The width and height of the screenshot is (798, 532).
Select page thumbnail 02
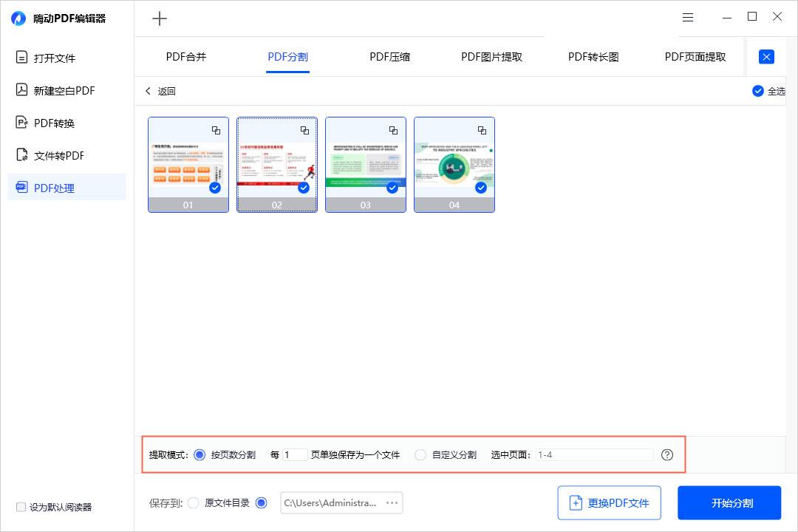[277, 165]
